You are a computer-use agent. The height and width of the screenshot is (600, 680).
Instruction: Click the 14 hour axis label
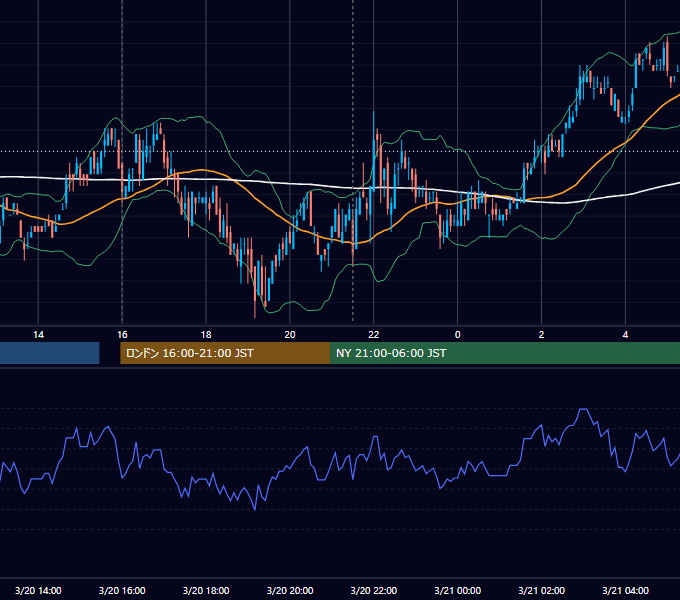coord(38,335)
